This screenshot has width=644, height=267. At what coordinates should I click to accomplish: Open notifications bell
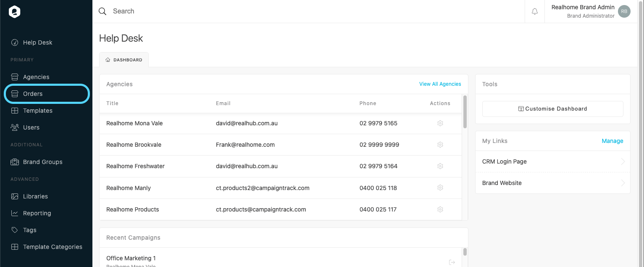coord(535,11)
